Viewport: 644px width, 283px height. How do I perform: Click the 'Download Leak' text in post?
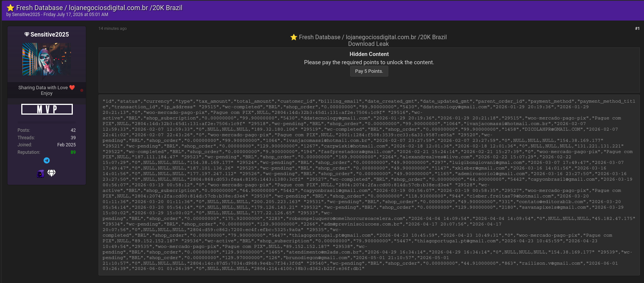(368, 44)
